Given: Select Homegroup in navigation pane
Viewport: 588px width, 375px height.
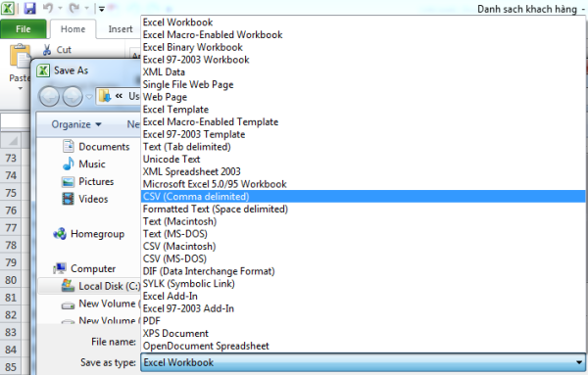Looking at the screenshot, I should [89, 234].
